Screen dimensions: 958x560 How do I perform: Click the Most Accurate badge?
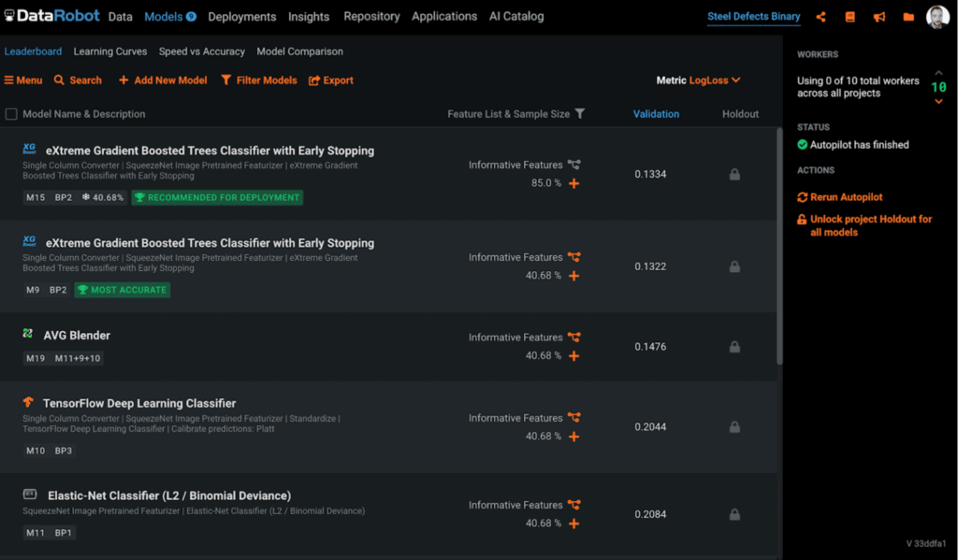coord(123,290)
